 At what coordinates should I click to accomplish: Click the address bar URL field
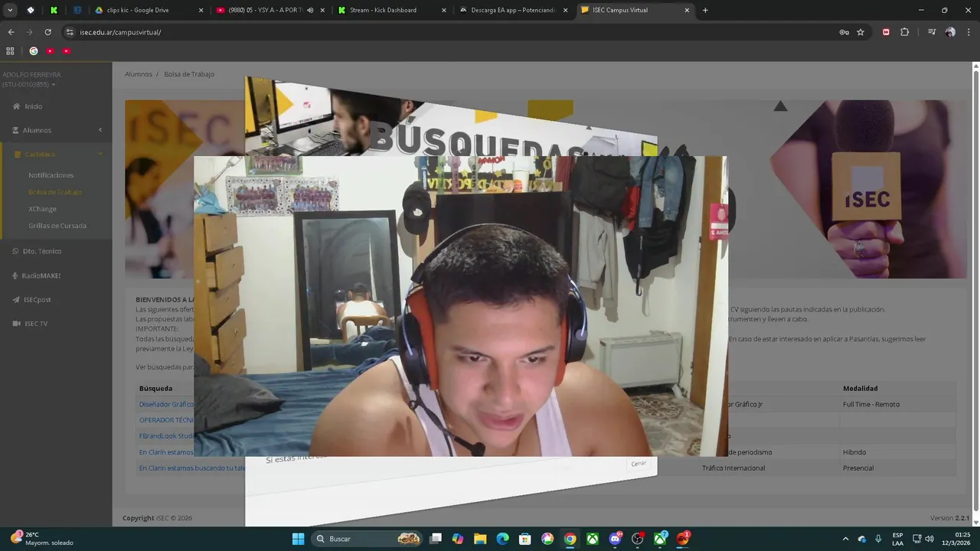(x=452, y=32)
